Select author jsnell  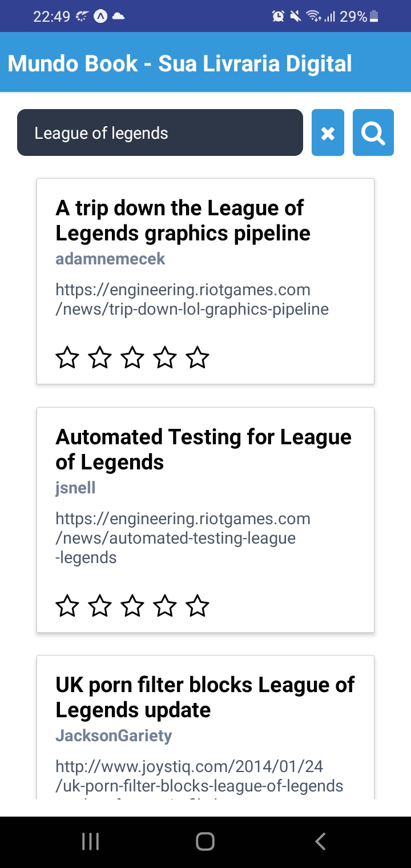pyautogui.click(x=75, y=488)
